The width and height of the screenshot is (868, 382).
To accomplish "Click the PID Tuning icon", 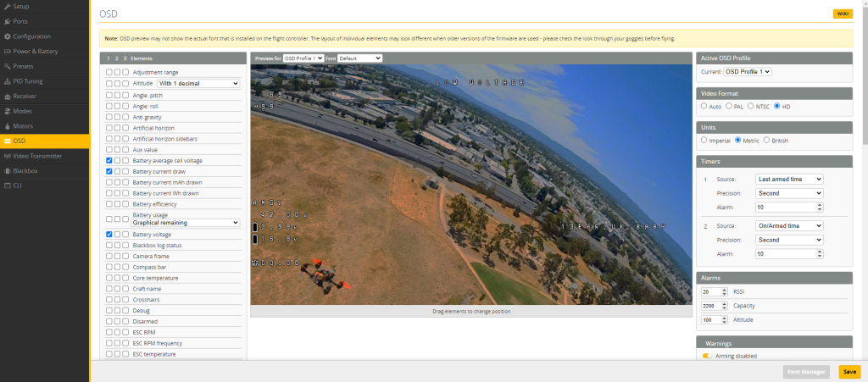I will 8,81.
